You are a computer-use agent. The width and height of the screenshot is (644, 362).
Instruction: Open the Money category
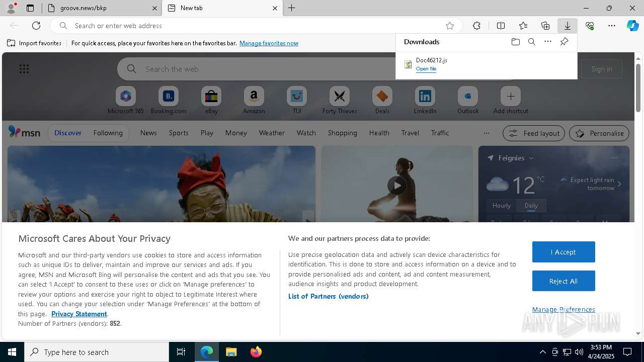coord(236,133)
